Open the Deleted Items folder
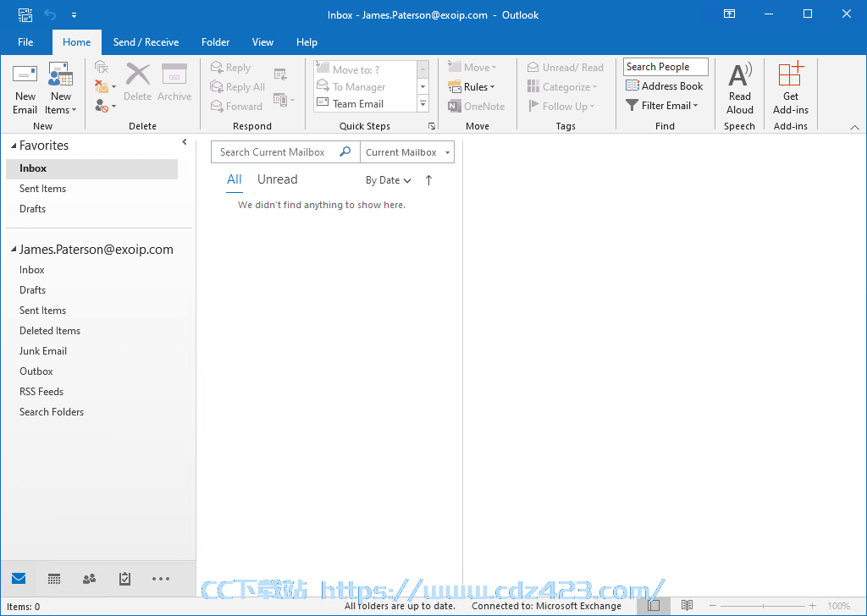This screenshot has height=616, width=867. (50, 331)
